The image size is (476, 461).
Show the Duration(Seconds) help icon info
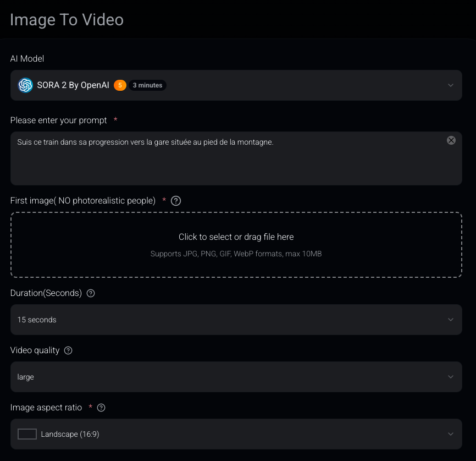(91, 293)
